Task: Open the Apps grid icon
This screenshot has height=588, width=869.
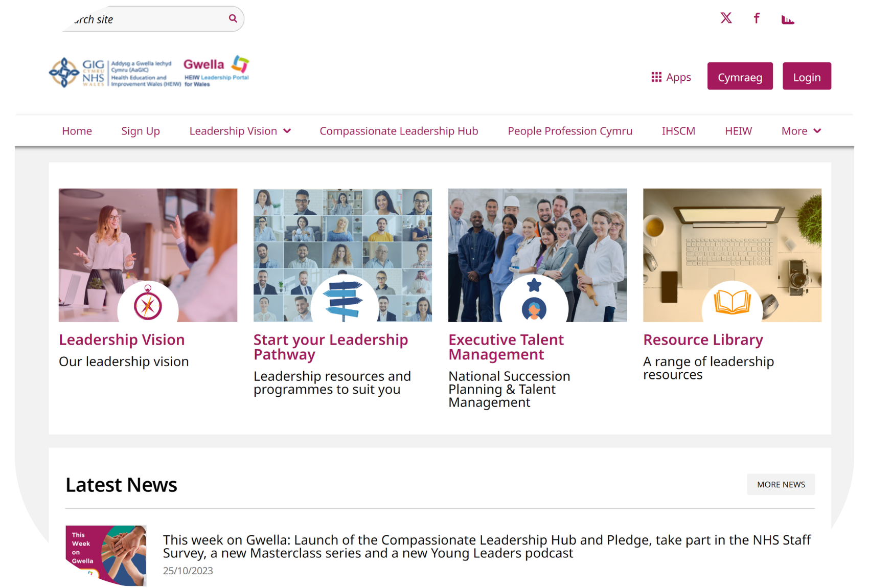Action: coord(656,77)
